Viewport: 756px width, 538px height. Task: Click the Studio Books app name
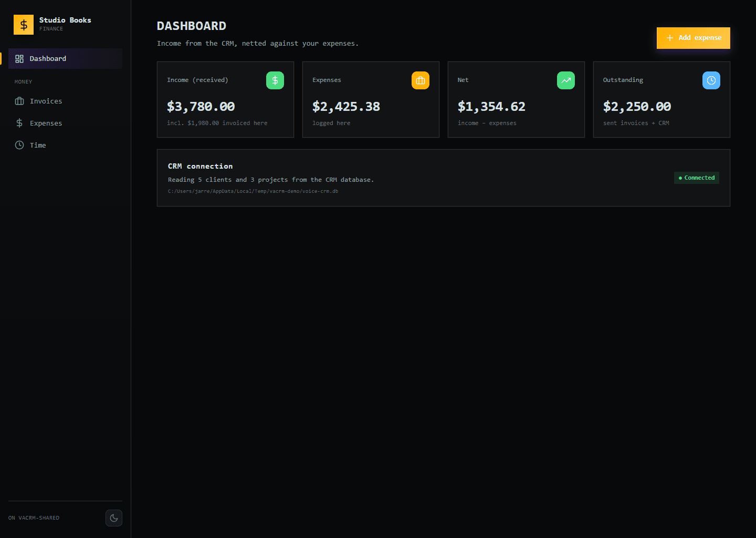tap(65, 20)
